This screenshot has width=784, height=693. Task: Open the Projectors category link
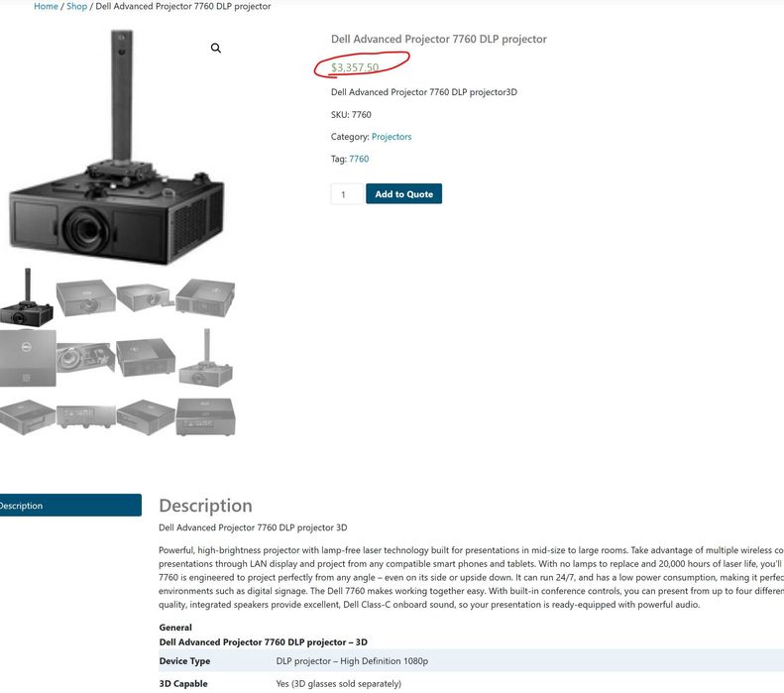(392, 137)
